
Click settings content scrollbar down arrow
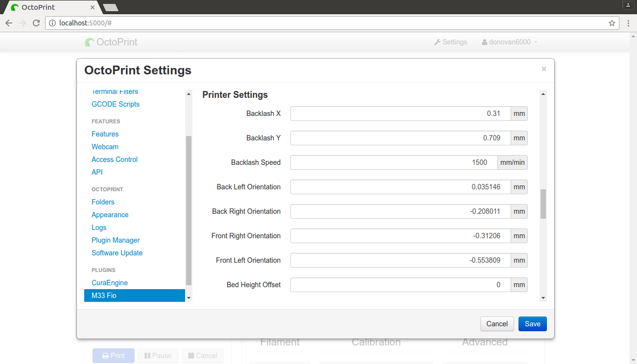pyautogui.click(x=543, y=298)
